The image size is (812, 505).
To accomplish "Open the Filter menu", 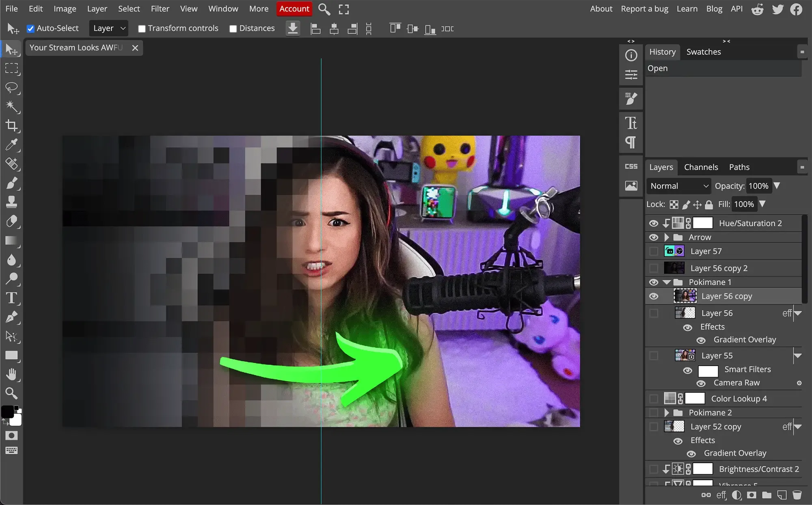I will 160,9.
